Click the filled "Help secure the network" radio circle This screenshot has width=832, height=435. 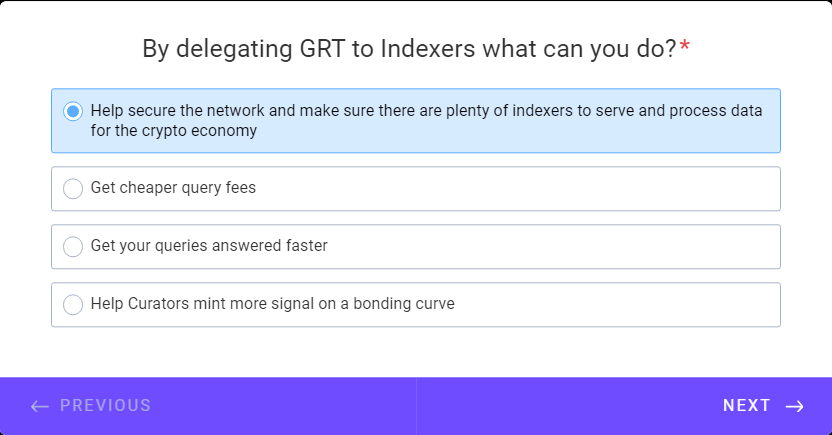pos(73,111)
